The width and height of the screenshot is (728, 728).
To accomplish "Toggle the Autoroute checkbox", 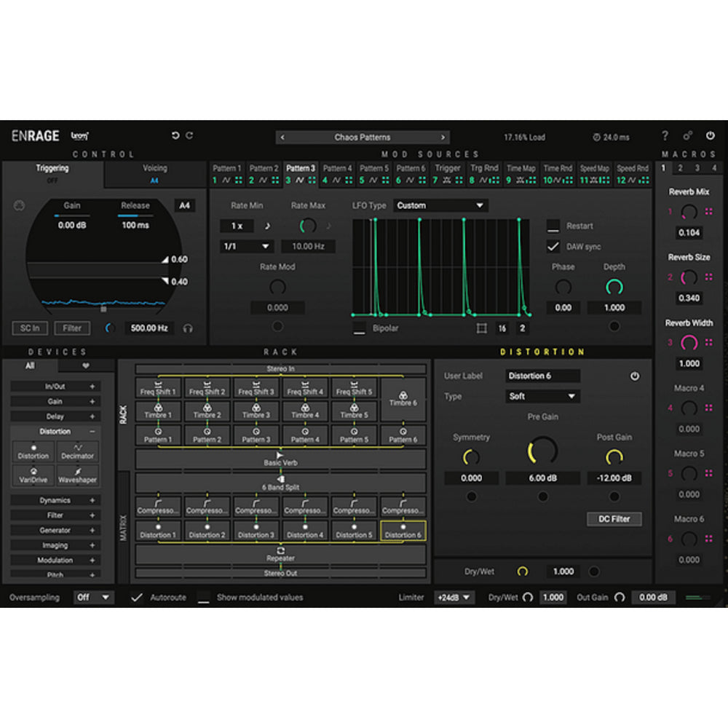I will pyautogui.click(x=136, y=598).
